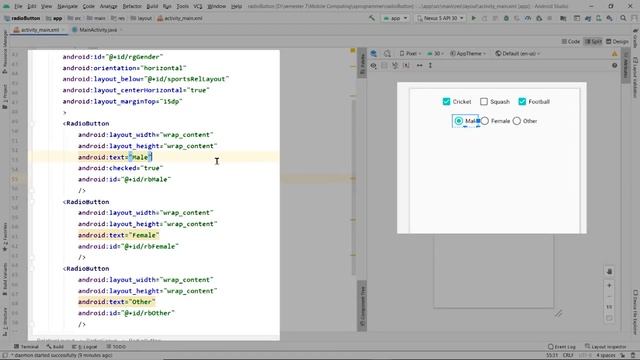Select the Female radio button
This screenshot has width=640, height=360.
coord(484,121)
